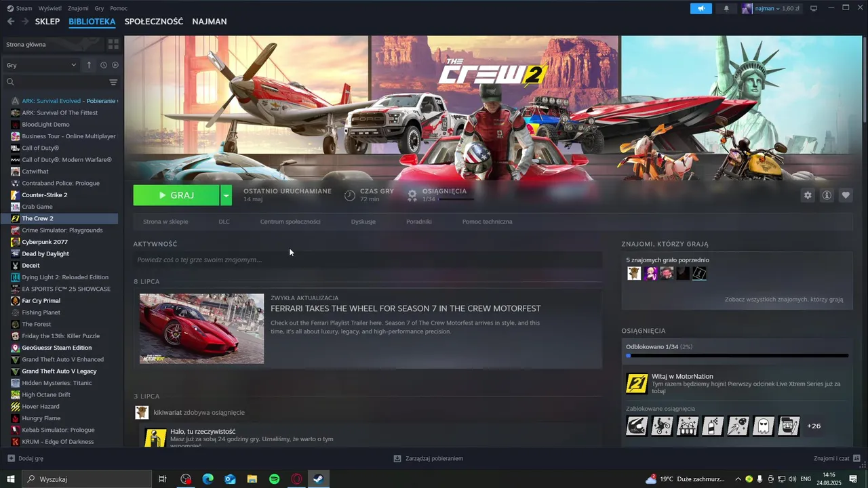
Task: Open the announcements megaphone button
Action: click(x=701, y=8)
